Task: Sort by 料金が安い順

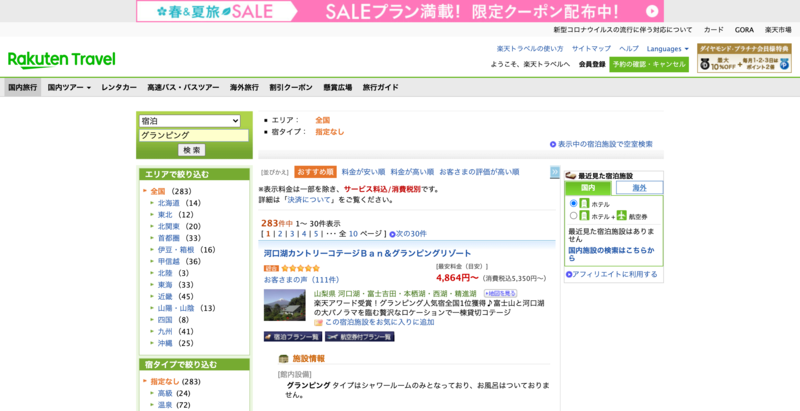Action: pyautogui.click(x=363, y=172)
